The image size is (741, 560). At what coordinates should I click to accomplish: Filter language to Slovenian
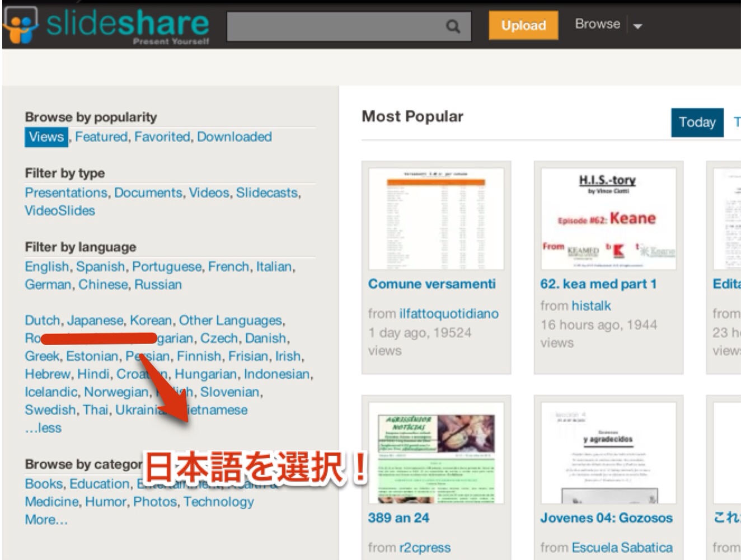point(230,392)
